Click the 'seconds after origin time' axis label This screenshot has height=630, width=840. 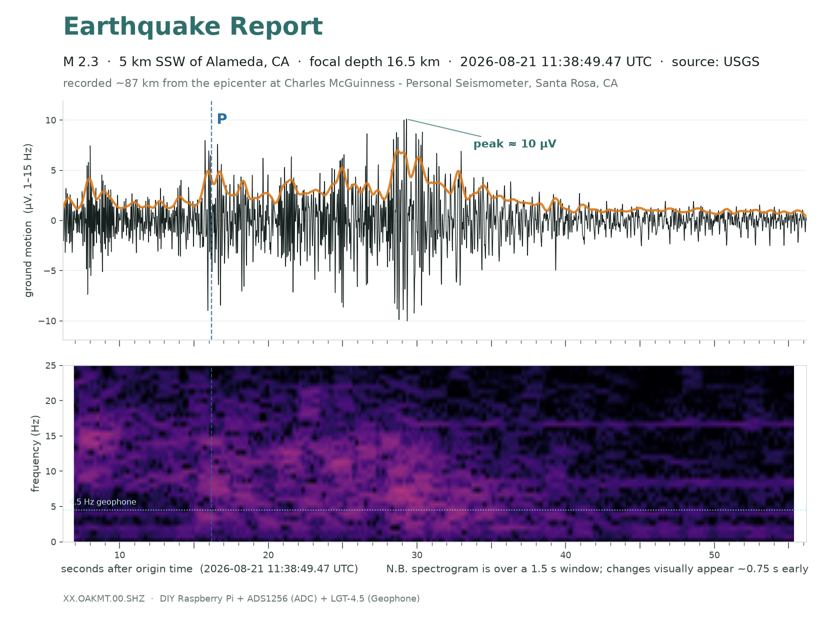click(209, 569)
